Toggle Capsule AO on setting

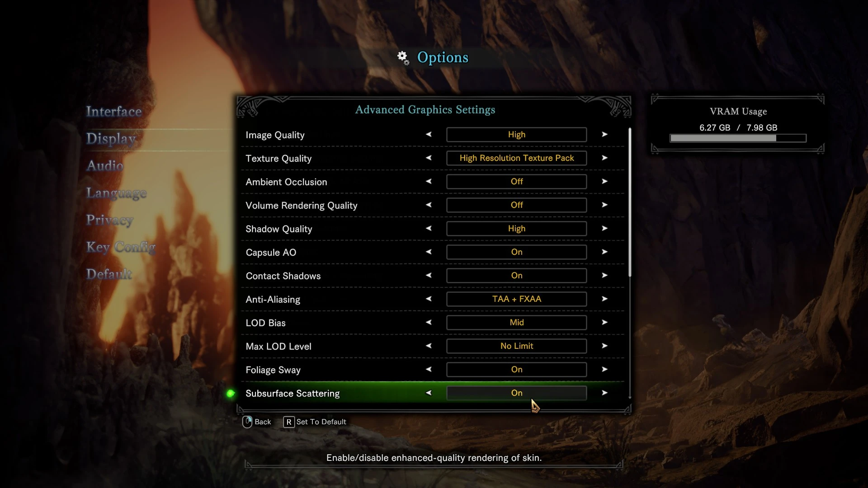tap(516, 252)
